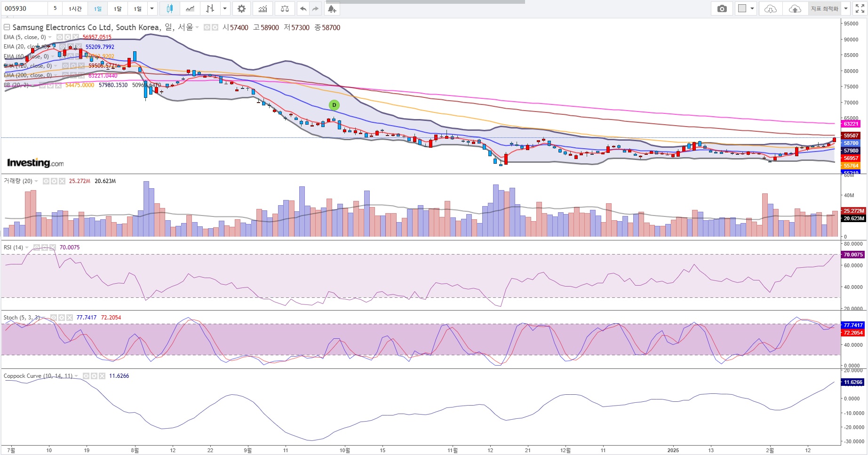Hide the Coppock Curve indicator
This screenshot has width=868, height=455.
coord(86,376)
